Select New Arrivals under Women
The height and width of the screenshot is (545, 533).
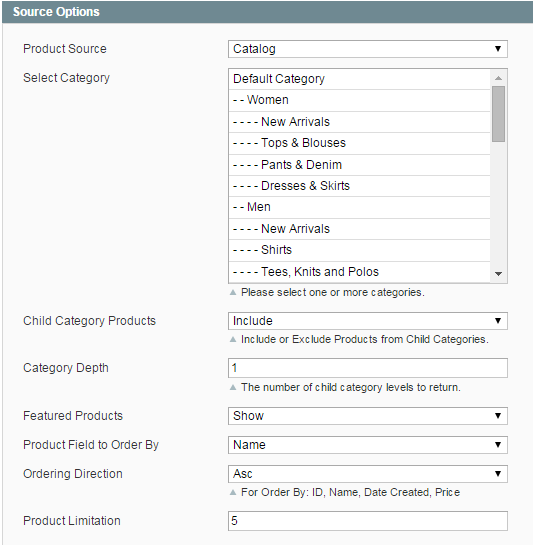click(359, 122)
